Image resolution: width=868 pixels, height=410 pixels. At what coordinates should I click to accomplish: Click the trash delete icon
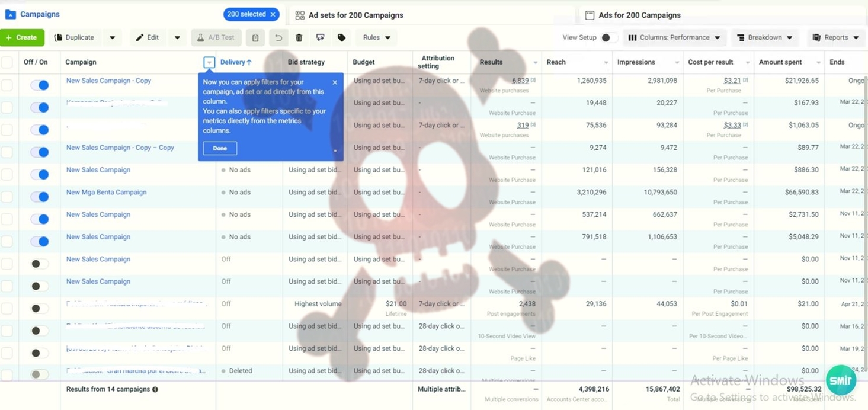[x=299, y=37]
